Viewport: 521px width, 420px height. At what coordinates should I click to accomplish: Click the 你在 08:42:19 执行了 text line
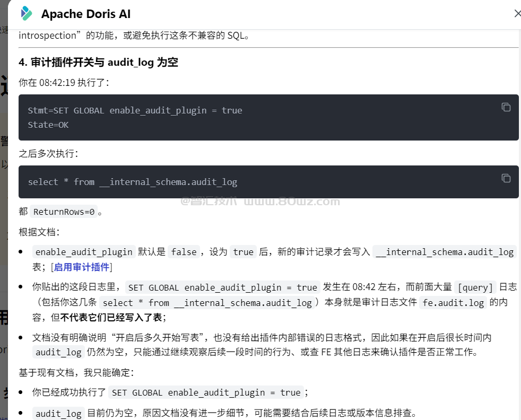(64, 83)
